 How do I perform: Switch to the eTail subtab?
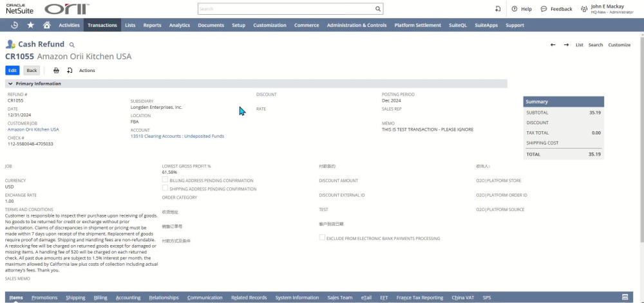pos(366,298)
